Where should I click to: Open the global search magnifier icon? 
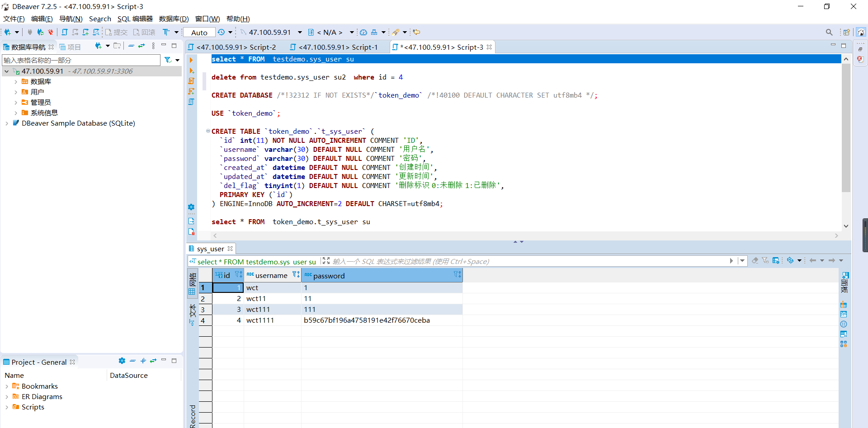[829, 32]
